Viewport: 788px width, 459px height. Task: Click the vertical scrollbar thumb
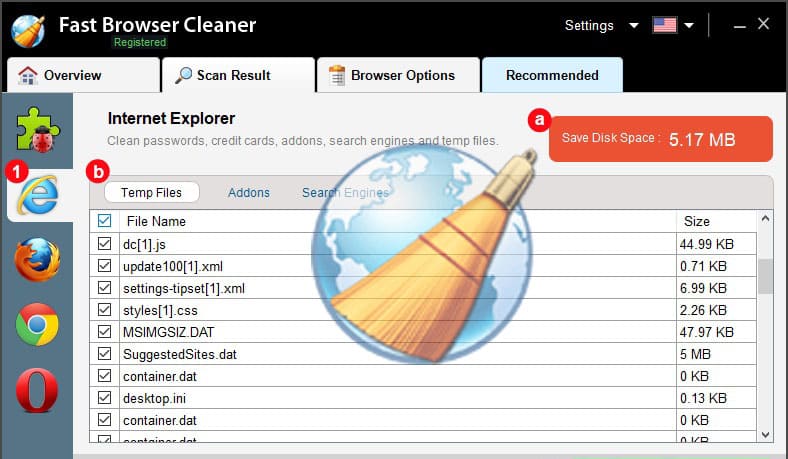[x=765, y=276]
